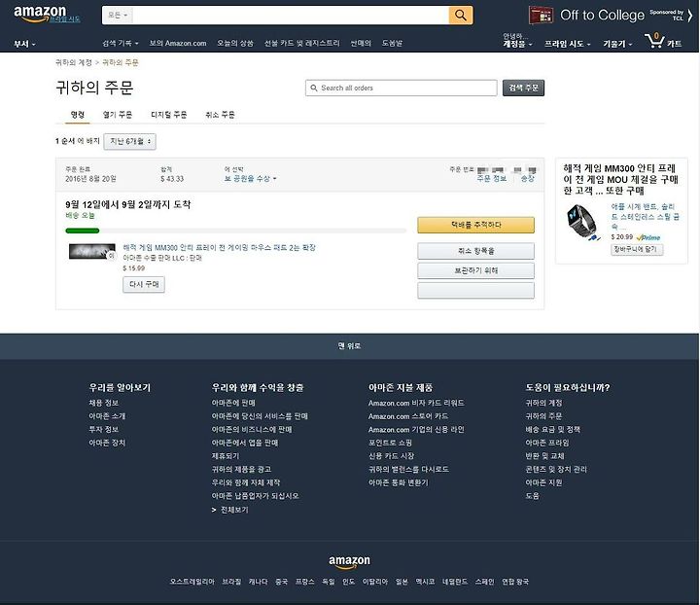700x605 pixels.
Task: Click the main Amazon search field
Action: 291,16
